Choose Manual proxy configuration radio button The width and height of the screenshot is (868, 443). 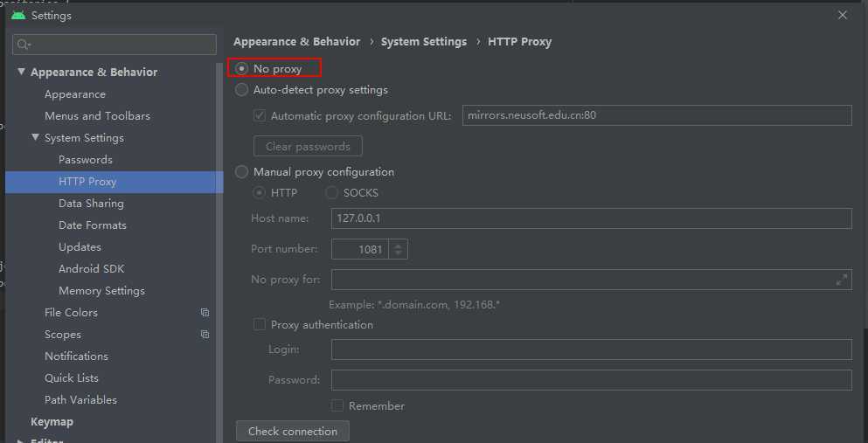[x=242, y=172]
